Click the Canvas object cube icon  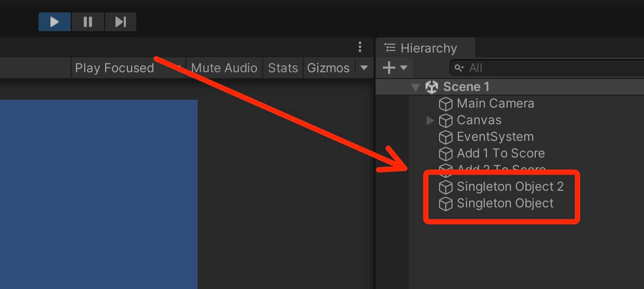[446, 121]
